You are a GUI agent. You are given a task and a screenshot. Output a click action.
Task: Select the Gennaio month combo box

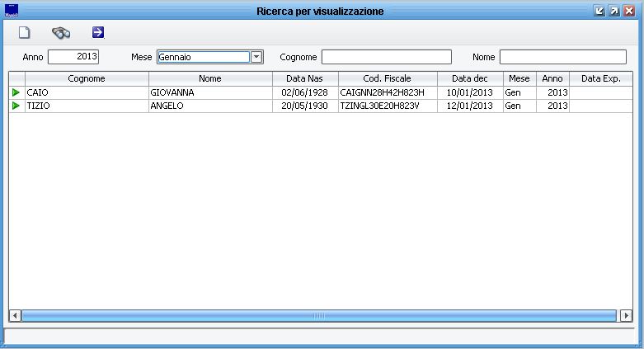[202, 57]
